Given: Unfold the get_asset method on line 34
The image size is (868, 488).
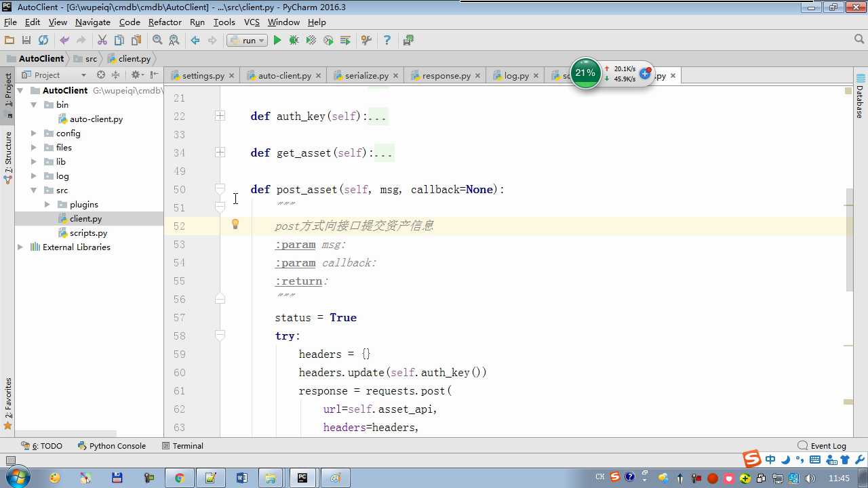Looking at the screenshot, I should [220, 152].
